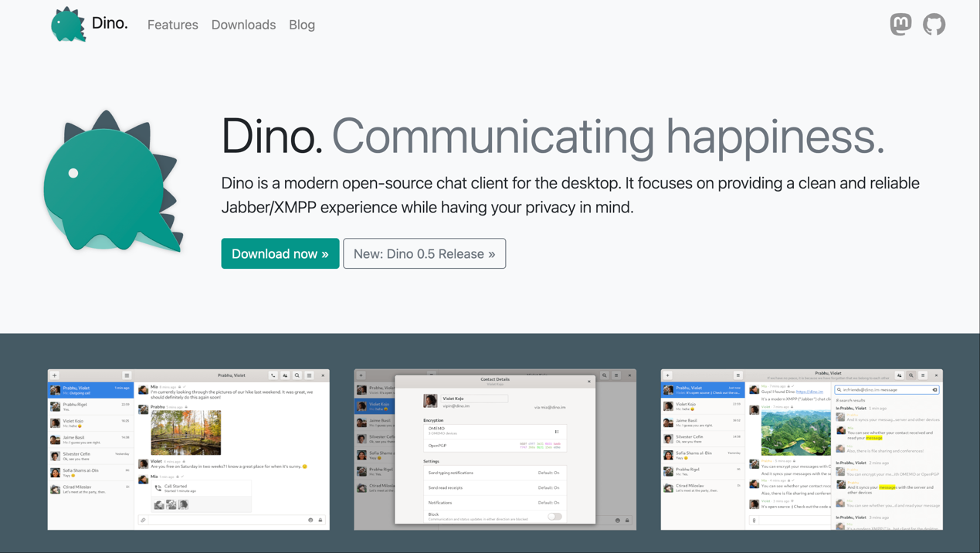Open the conversation menu via the hamburger icon
This screenshot has width=980, height=553.
click(x=309, y=375)
